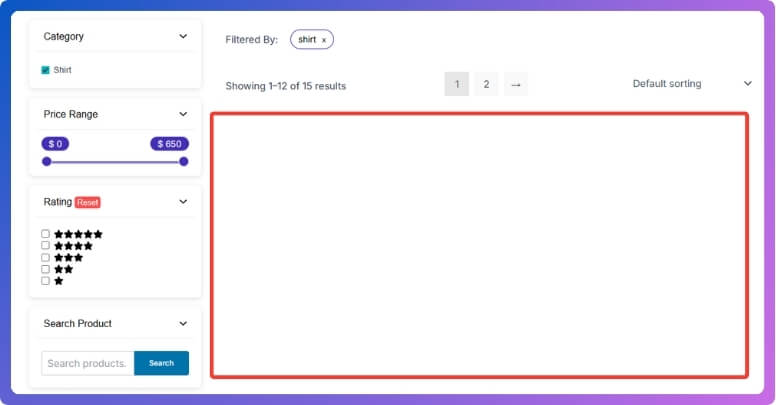The width and height of the screenshot is (776, 405).
Task: Go to page 2 of results
Action: tap(486, 84)
